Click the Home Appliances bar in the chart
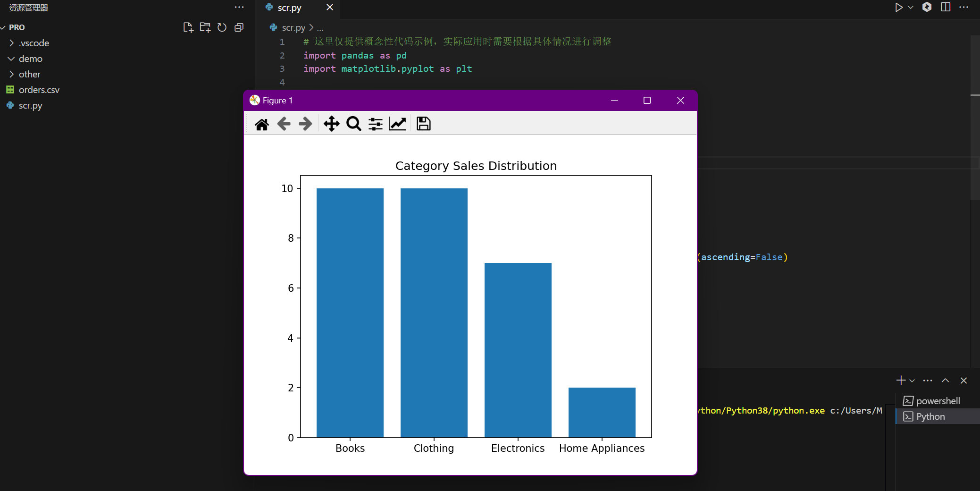The image size is (980, 491). point(602,412)
